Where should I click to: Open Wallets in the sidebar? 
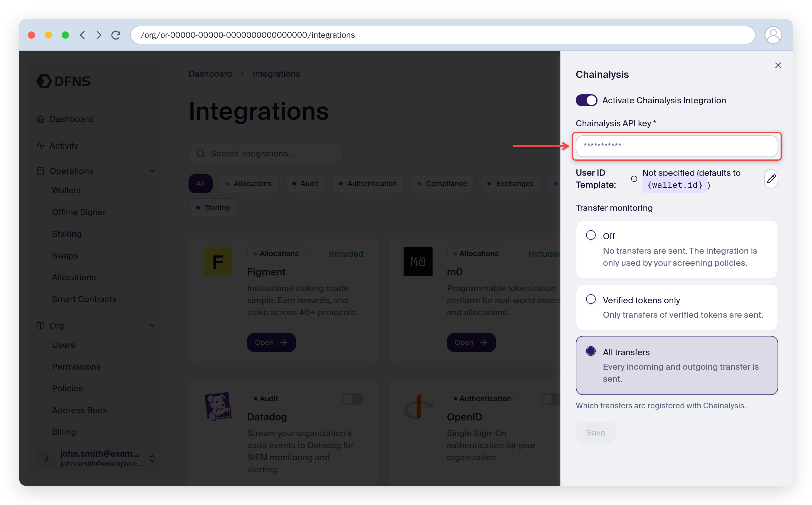point(66,190)
